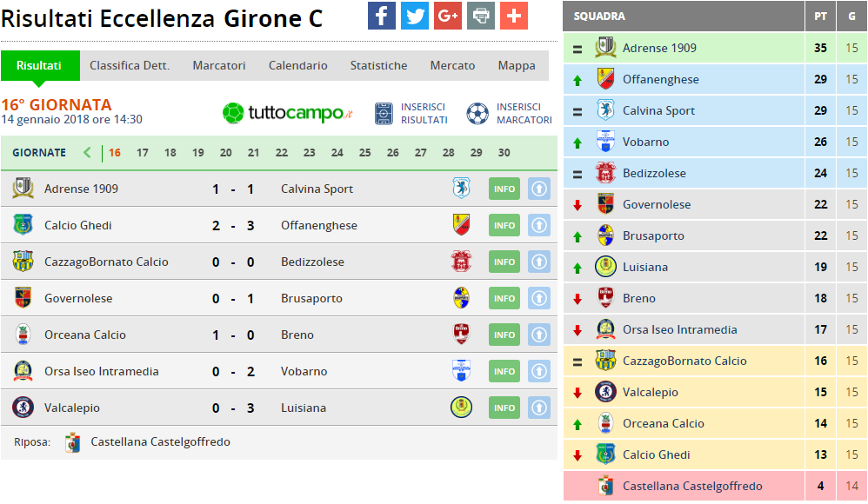The height and width of the screenshot is (504, 868).
Task: Click upload arrow icon for Adrense match
Action: click(539, 189)
